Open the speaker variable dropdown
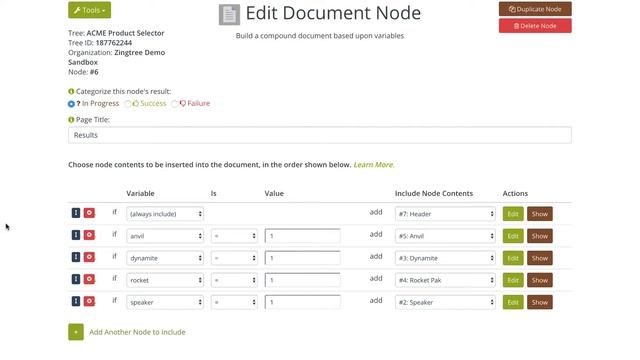640x360 pixels. tap(165, 302)
